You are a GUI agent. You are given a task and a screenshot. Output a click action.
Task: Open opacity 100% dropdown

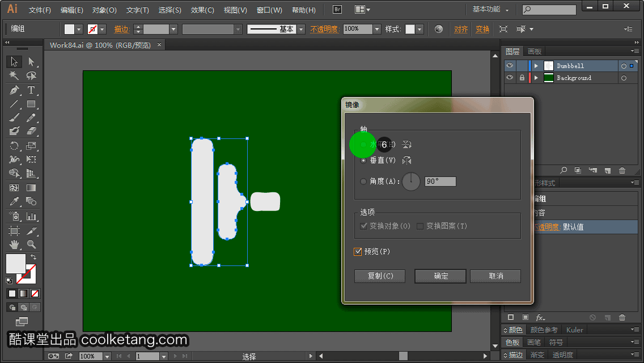pyautogui.click(x=377, y=29)
